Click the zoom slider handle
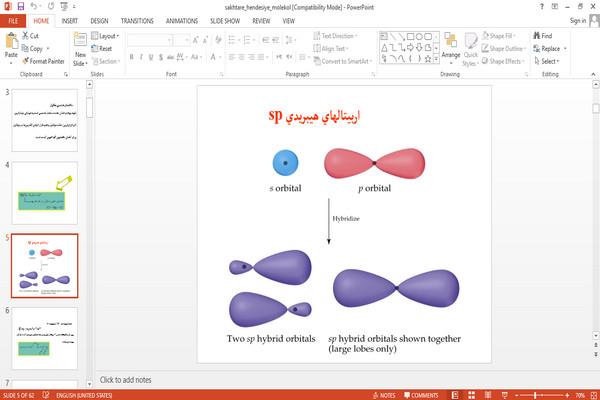Image resolution: width=600 pixels, height=400 pixels. point(535,395)
